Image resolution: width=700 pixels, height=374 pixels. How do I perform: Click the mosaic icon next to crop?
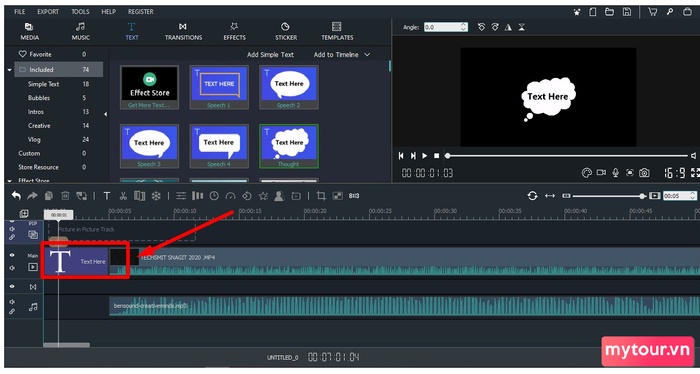tap(338, 196)
